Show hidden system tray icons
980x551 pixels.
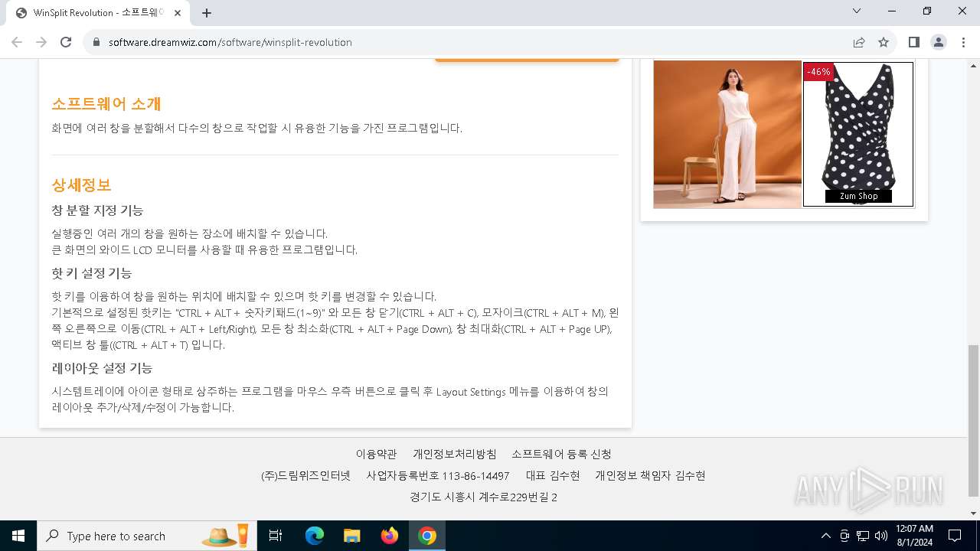pyautogui.click(x=825, y=536)
